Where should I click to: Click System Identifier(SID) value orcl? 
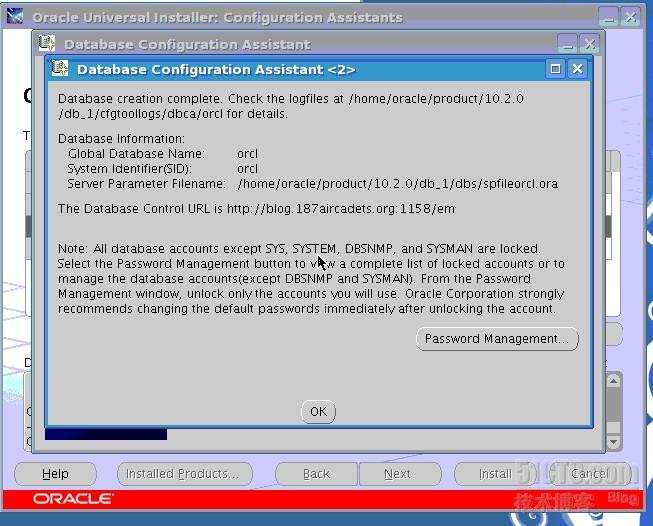247,169
